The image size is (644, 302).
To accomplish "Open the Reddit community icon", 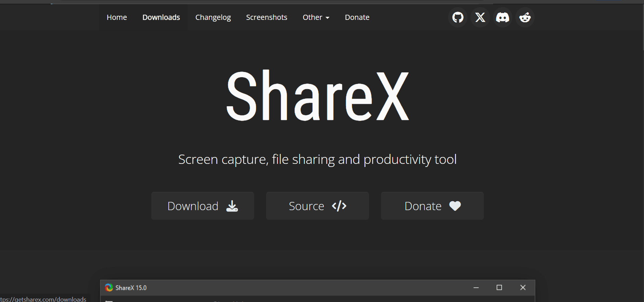I will tap(525, 17).
